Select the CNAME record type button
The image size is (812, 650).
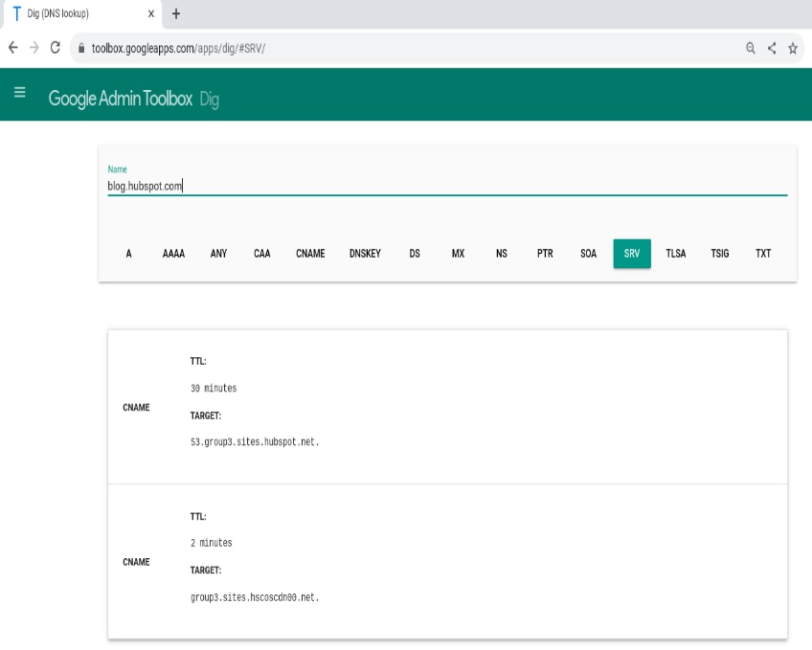point(310,254)
